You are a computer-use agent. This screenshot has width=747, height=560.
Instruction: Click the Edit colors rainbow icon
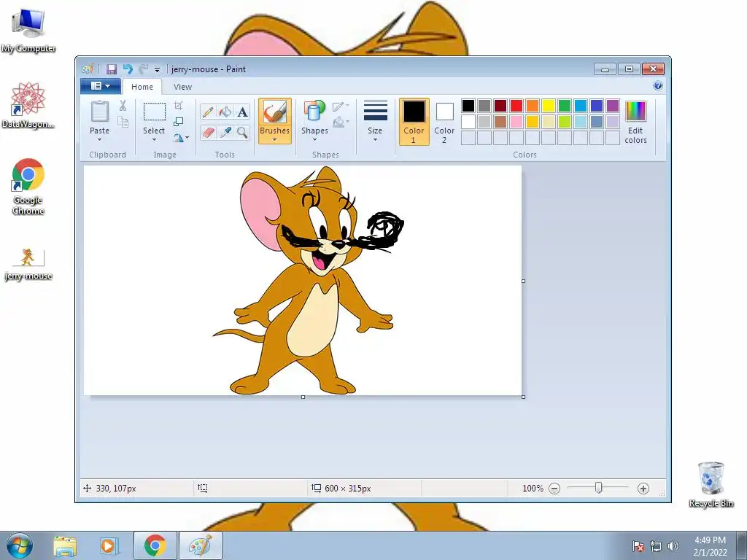635,112
